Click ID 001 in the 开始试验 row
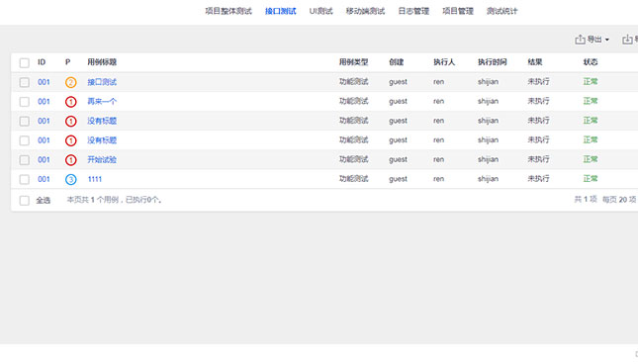The image size is (638, 364). (x=44, y=160)
